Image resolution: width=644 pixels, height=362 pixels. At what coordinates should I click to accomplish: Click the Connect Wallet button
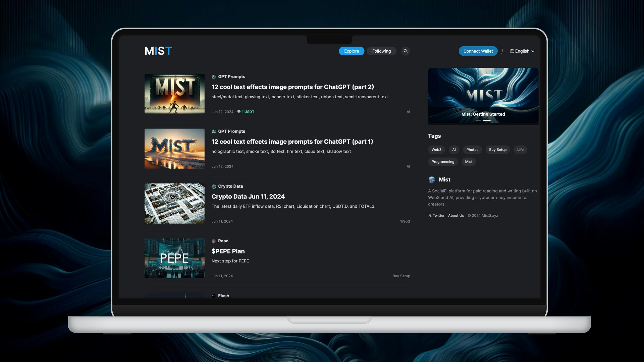(x=478, y=51)
